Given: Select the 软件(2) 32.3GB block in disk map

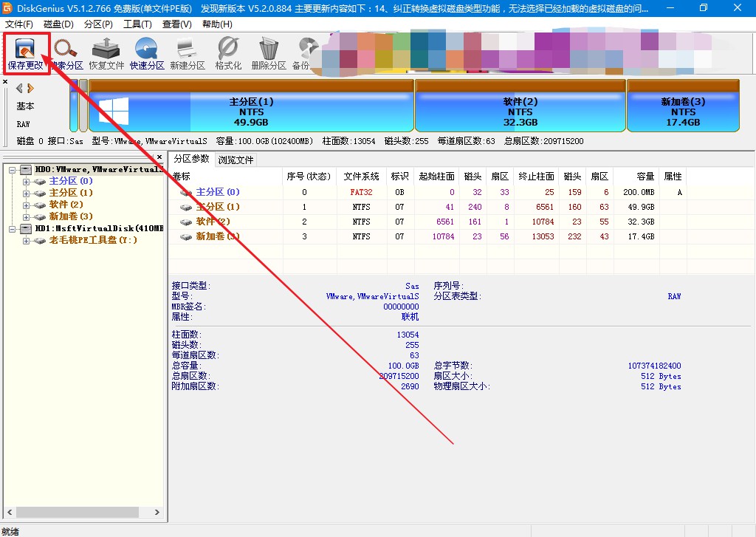Looking at the screenshot, I should 520,106.
